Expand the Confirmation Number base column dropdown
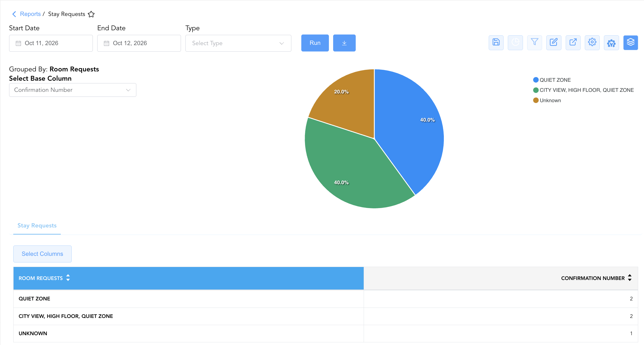The height and width of the screenshot is (345, 644). [73, 90]
